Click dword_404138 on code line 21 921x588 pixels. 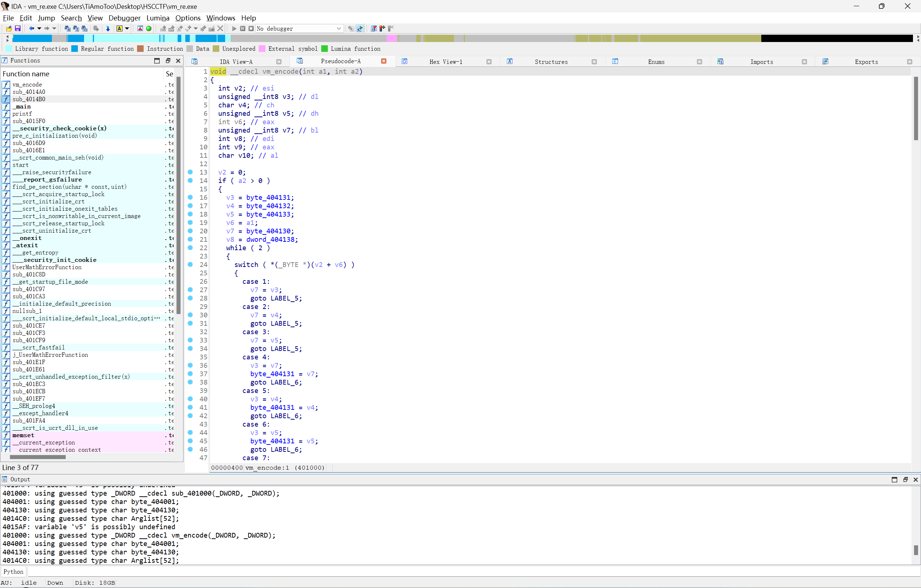[x=270, y=240]
